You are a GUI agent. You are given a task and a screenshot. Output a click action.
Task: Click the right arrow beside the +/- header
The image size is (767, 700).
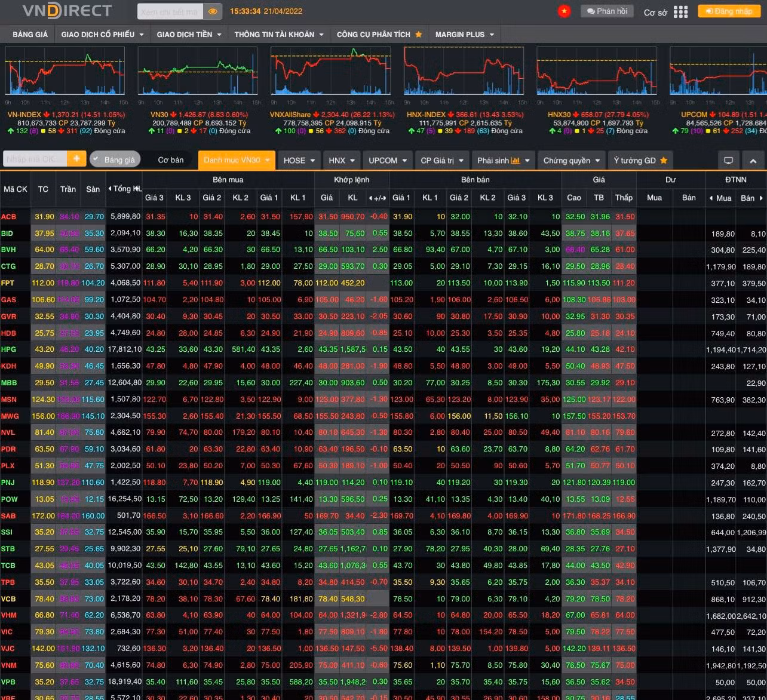coord(385,198)
